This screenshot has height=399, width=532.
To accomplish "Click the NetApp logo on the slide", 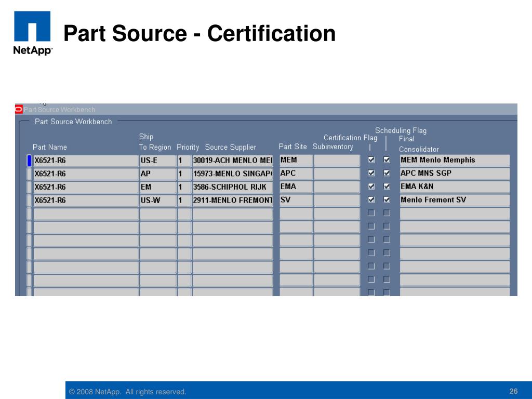I will [33, 33].
